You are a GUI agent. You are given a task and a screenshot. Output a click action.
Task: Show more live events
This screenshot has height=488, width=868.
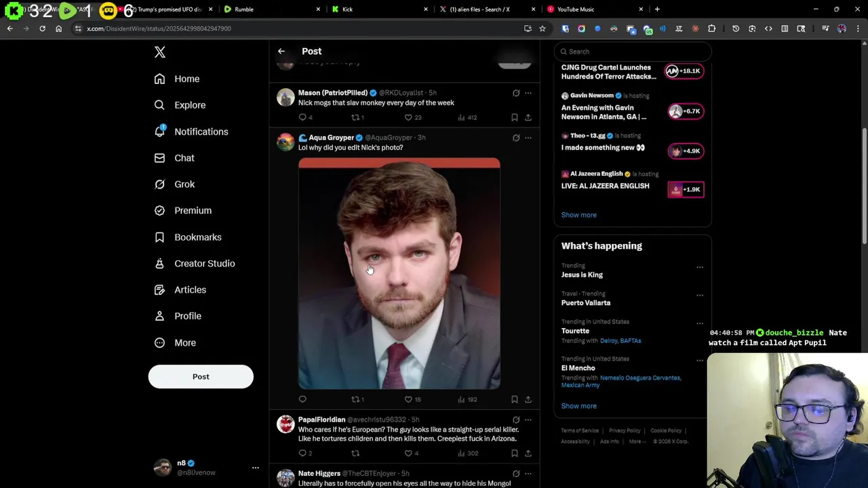point(578,215)
